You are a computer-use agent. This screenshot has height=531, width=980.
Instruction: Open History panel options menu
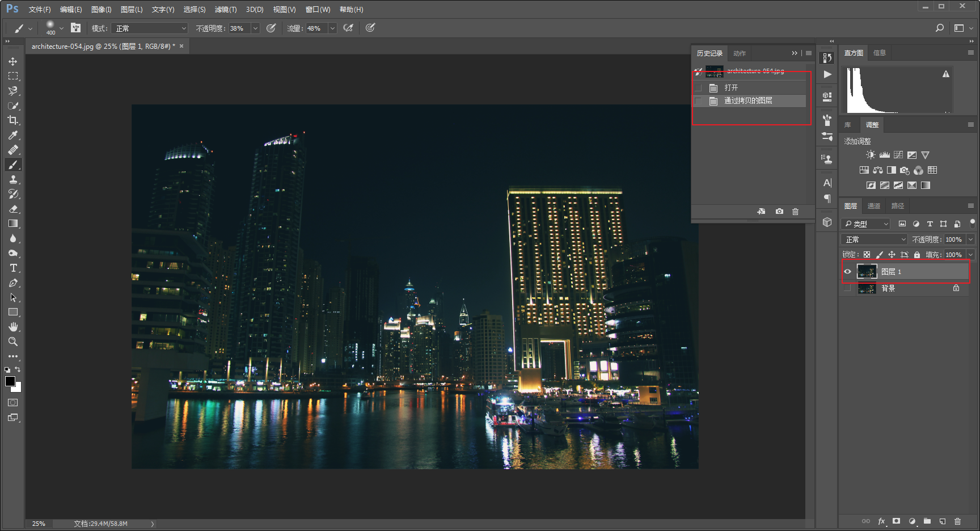[809, 53]
